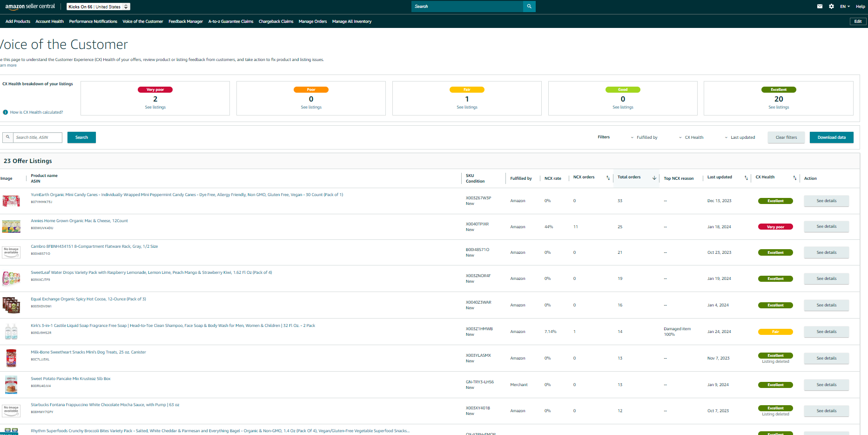The image size is (868, 435).
Task: Sort by Last updated arrows icon
Action: [746, 178]
